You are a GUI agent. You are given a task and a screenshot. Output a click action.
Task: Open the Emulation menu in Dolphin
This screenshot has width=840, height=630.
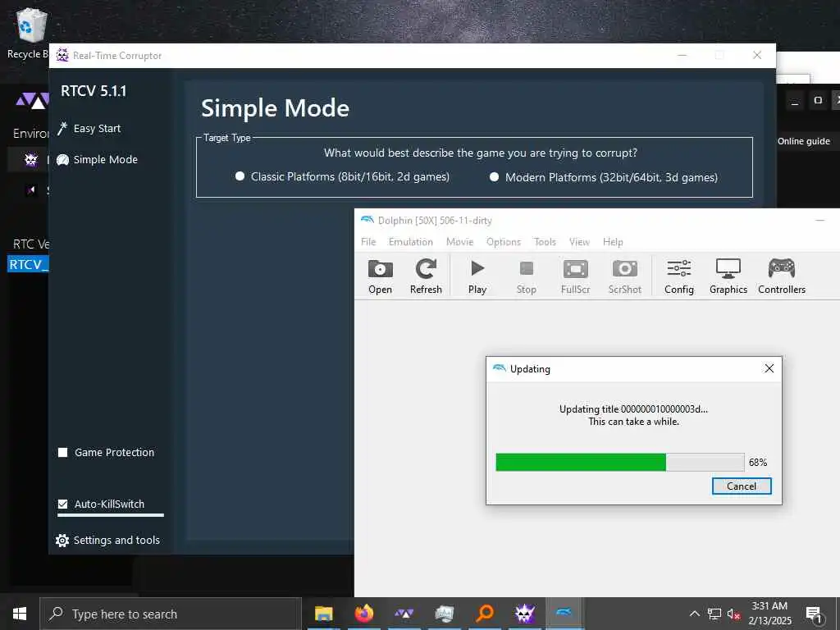coord(410,242)
